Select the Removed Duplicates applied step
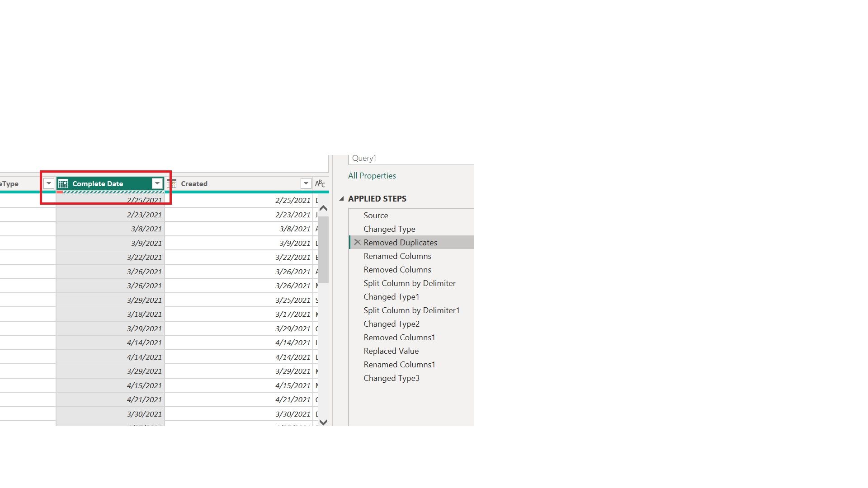Image resolution: width=868 pixels, height=488 pixels. point(411,243)
